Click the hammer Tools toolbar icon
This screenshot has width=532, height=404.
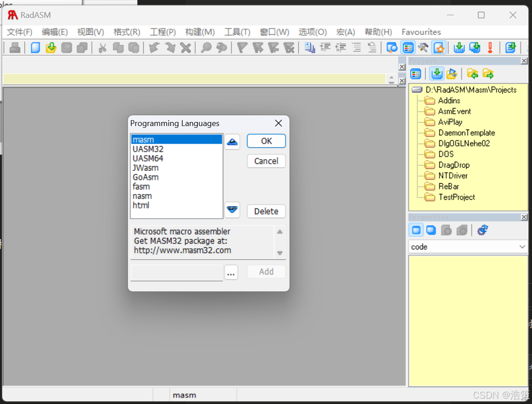point(423,48)
